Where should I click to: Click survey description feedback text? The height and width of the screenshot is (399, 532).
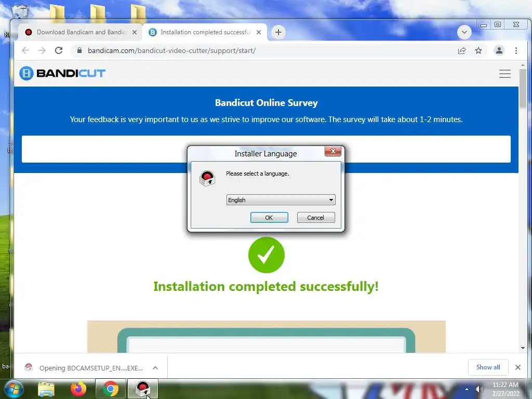click(x=267, y=119)
